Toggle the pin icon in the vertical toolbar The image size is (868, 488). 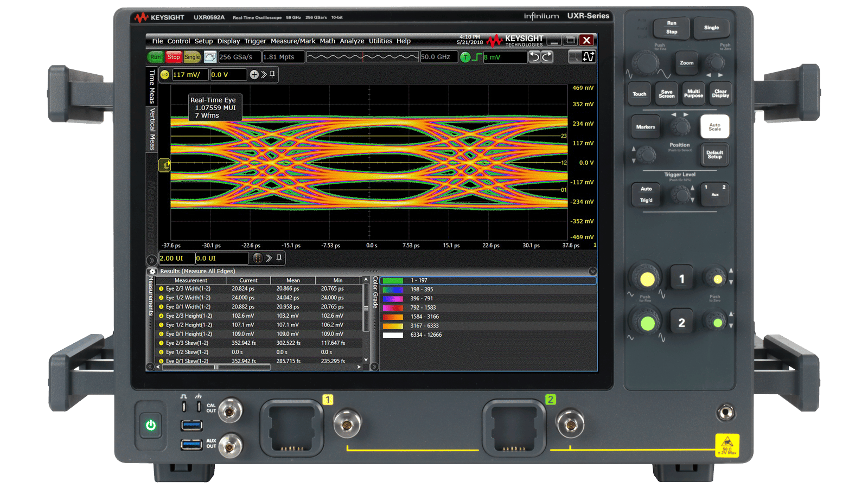point(272,74)
